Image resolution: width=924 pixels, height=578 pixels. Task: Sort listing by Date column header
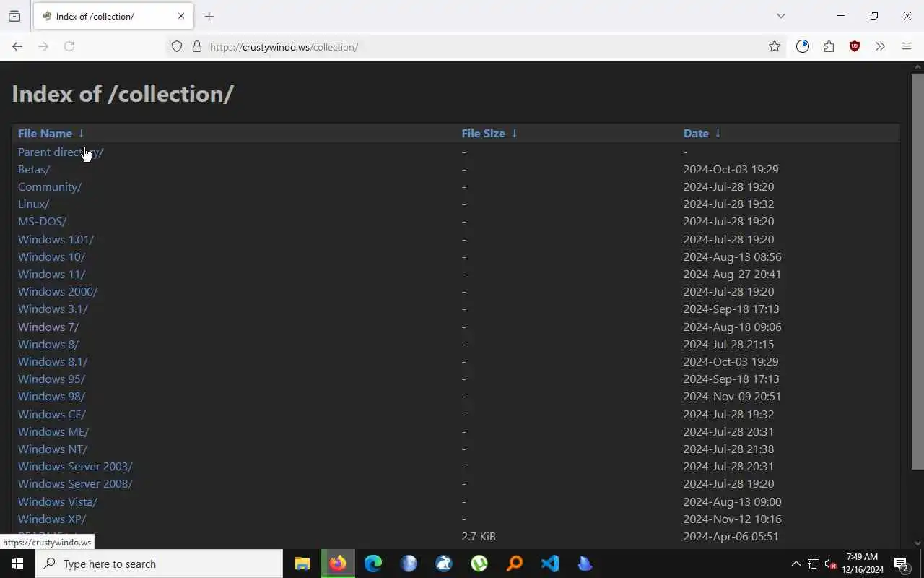[x=696, y=133]
